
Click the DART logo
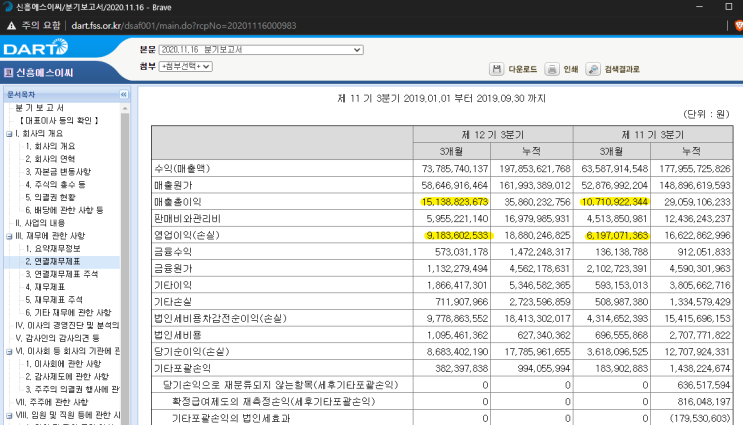point(36,47)
